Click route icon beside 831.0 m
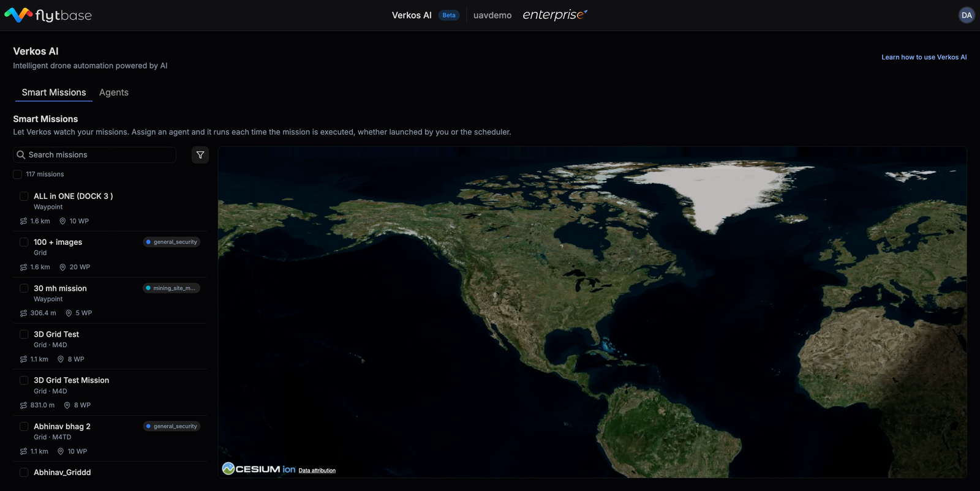 (x=23, y=405)
